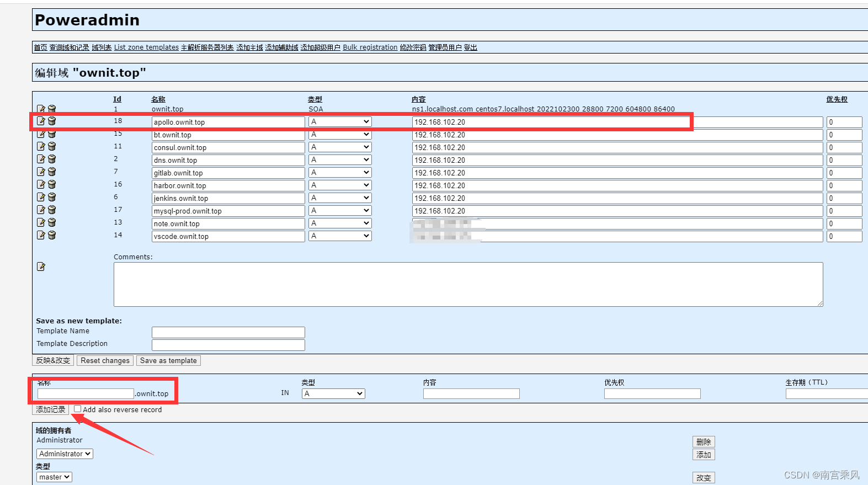
Task: Open the Administrator owner dropdown
Action: click(65, 454)
